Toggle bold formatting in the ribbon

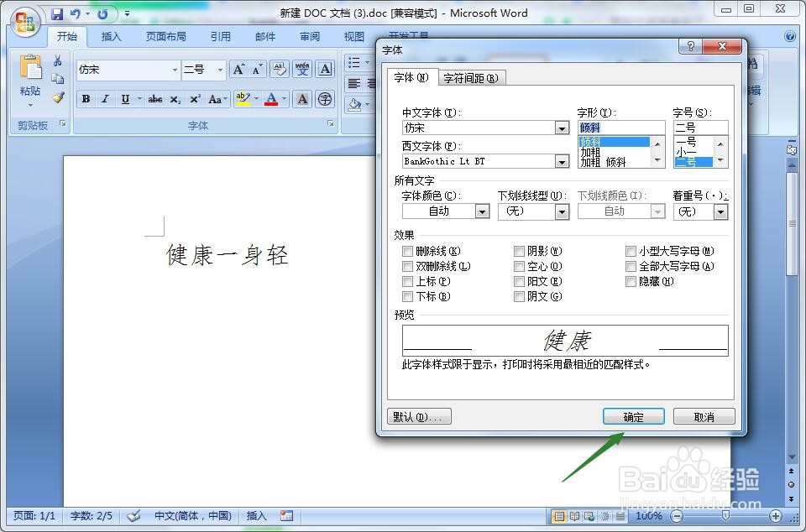pyautogui.click(x=85, y=98)
